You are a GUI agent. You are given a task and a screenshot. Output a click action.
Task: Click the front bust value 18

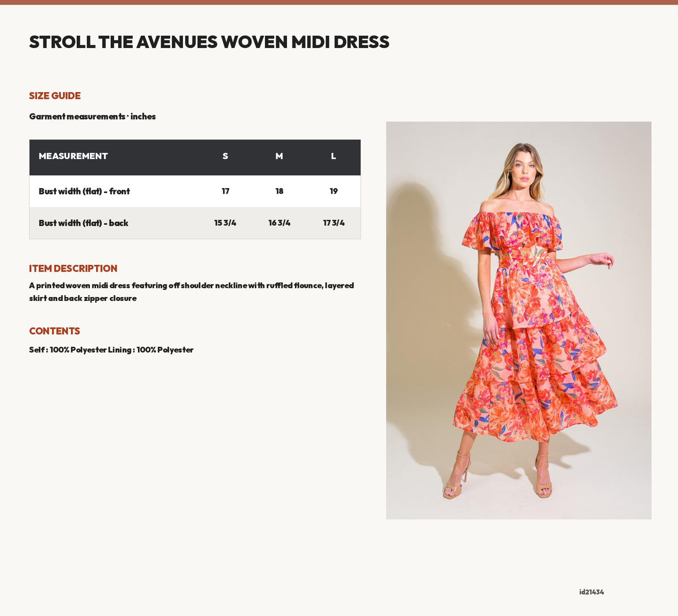click(279, 191)
